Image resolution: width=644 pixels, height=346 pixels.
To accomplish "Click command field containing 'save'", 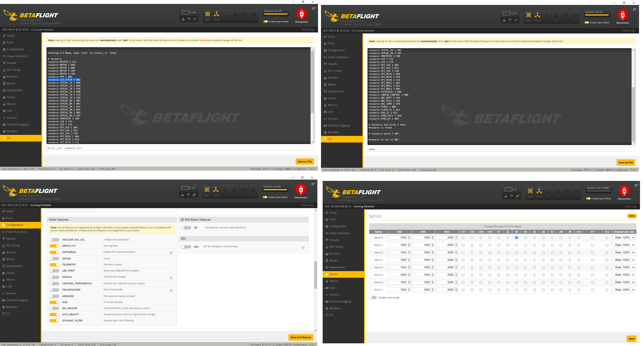I will point(501,149).
